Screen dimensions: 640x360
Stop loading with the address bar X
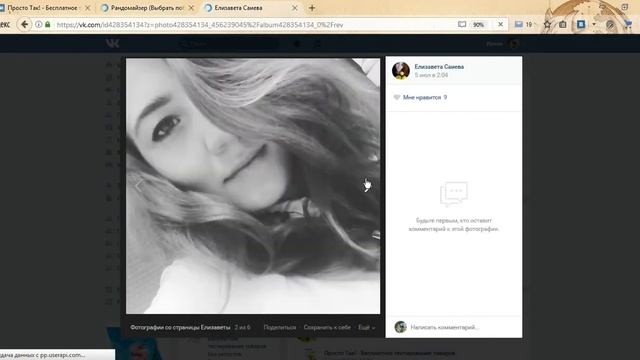(500, 24)
